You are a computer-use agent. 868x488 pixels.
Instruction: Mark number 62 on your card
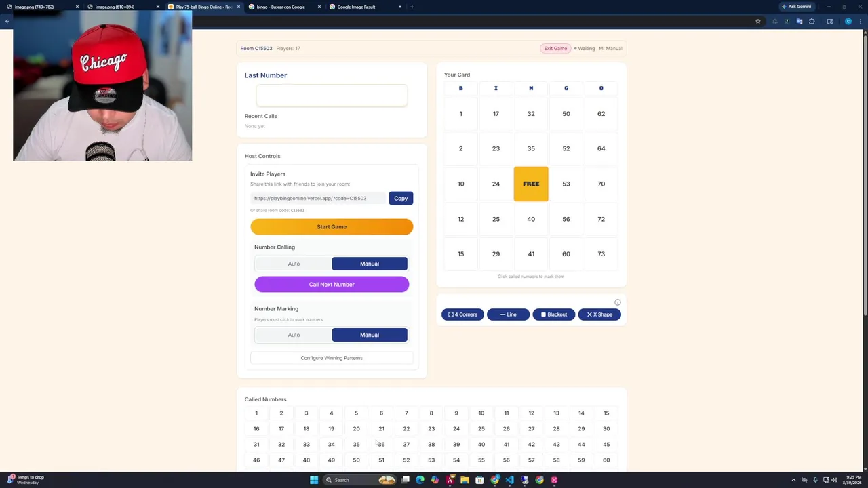coord(601,114)
